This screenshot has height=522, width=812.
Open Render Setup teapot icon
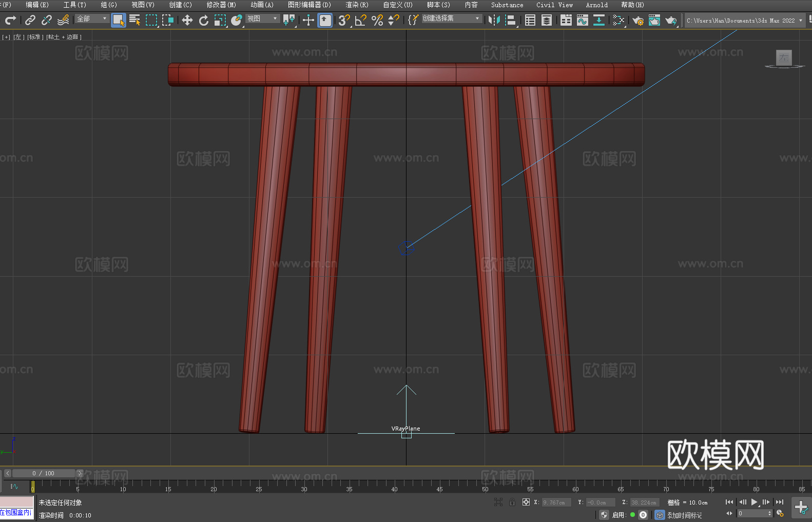(638, 20)
